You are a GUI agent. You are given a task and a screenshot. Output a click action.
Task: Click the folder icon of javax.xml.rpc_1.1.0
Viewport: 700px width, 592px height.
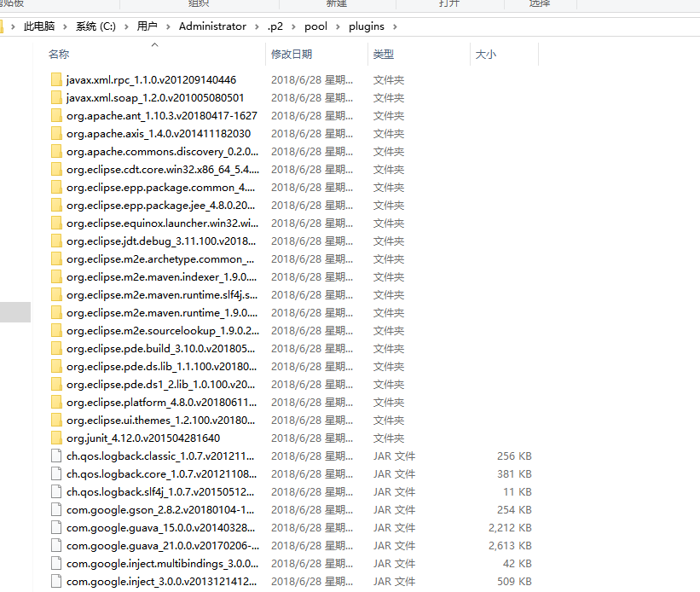[x=56, y=80]
